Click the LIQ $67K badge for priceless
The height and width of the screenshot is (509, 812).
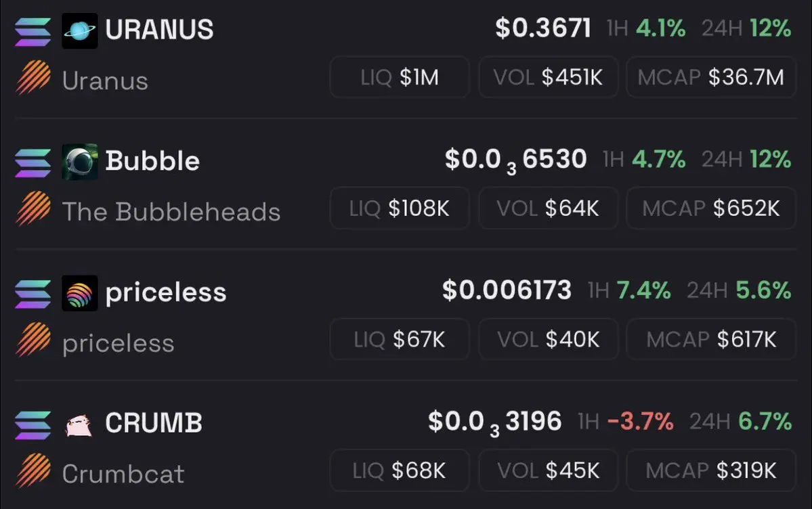400,339
